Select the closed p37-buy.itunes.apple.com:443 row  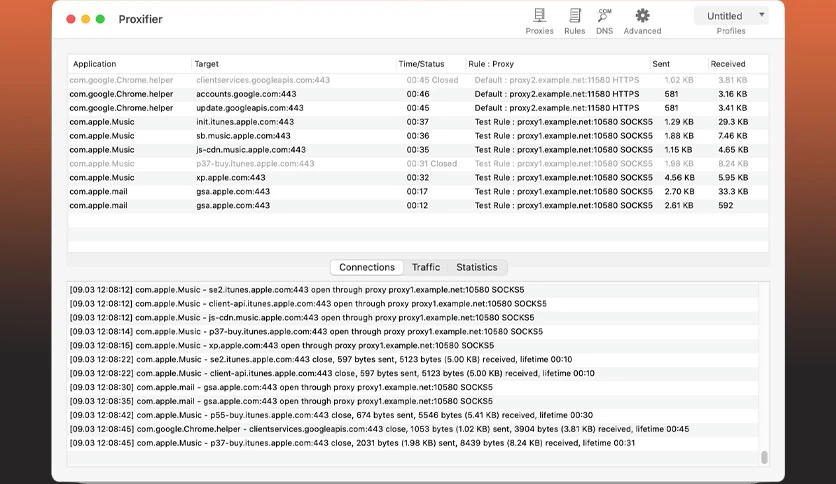(x=418, y=164)
